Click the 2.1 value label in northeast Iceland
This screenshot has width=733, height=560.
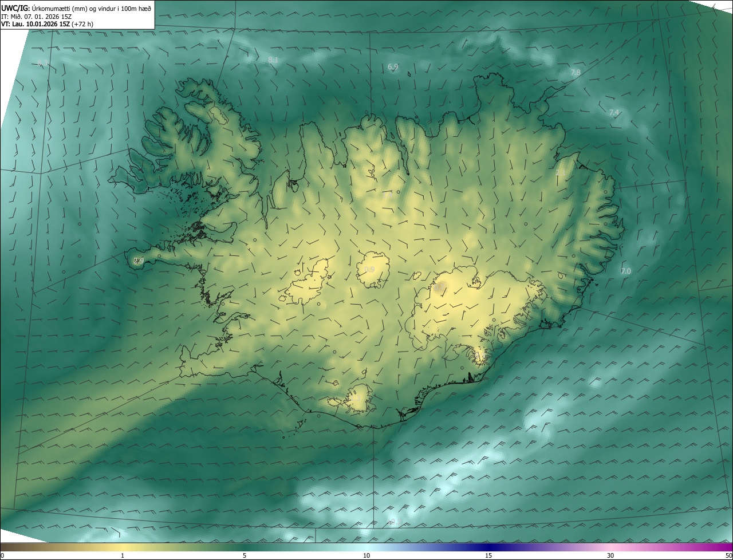click(x=561, y=172)
